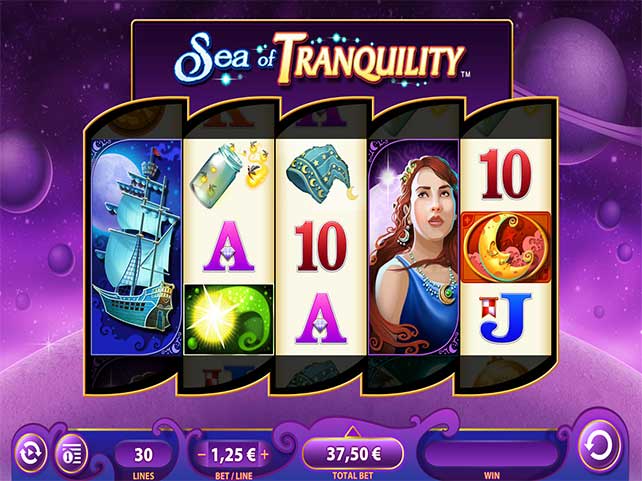Click the green shooting star symbol
The image size is (642, 481).
point(229,319)
